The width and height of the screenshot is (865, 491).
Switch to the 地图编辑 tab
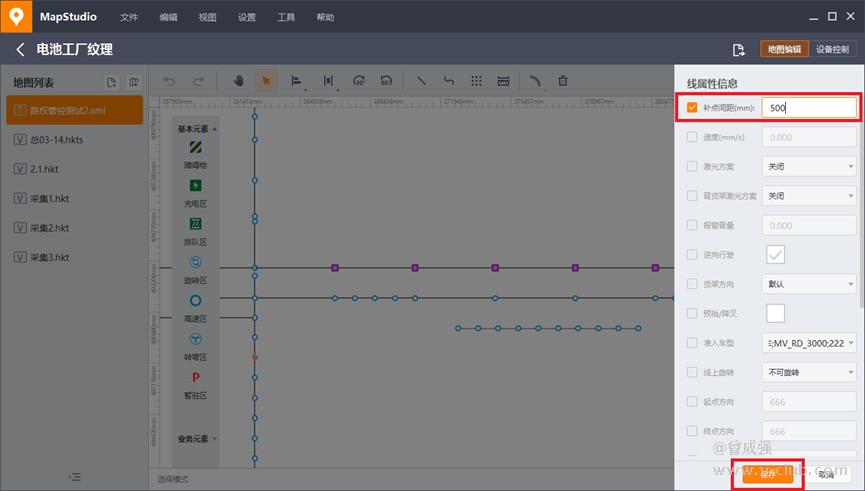click(784, 49)
